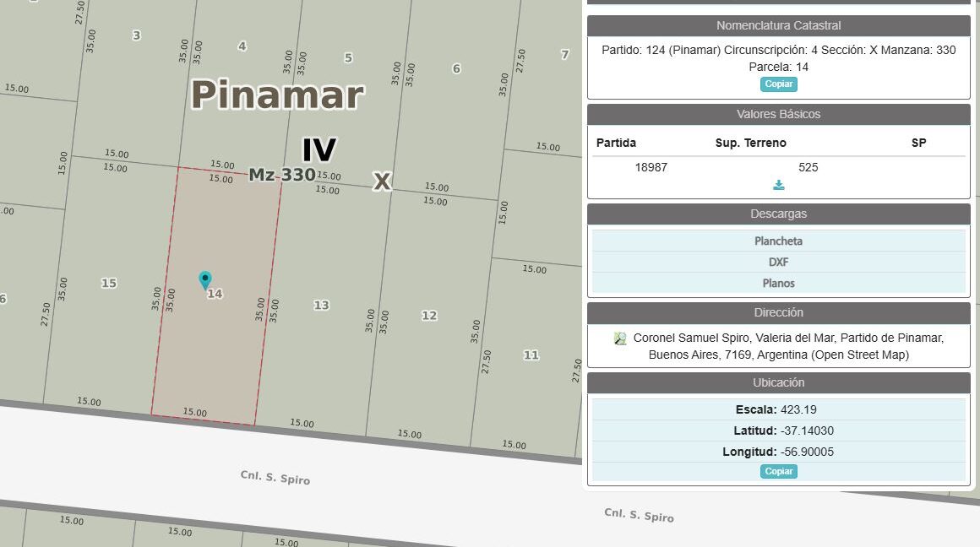The height and width of the screenshot is (547, 980).
Task: Click the Dirección header
Action: click(x=779, y=313)
